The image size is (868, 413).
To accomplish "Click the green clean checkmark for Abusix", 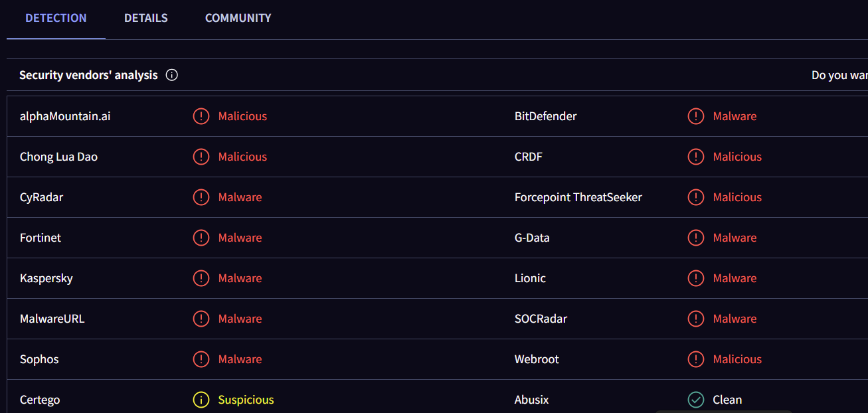I will coord(696,400).
